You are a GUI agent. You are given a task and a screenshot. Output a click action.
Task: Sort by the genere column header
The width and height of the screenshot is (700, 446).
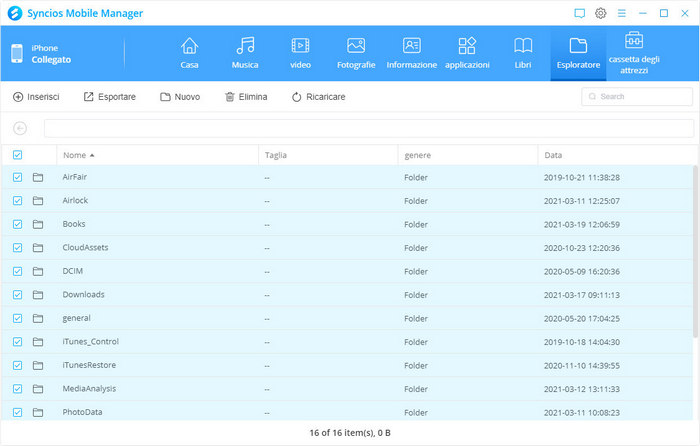coord(468,155)
